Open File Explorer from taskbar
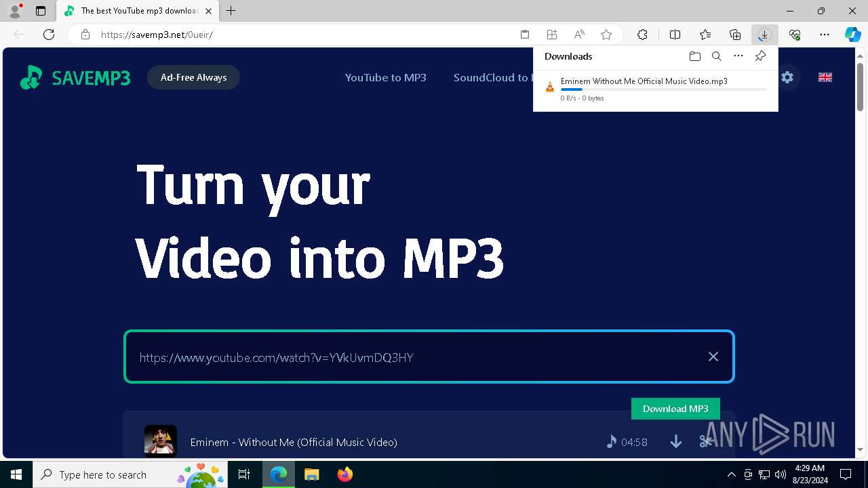 (311, 474)
